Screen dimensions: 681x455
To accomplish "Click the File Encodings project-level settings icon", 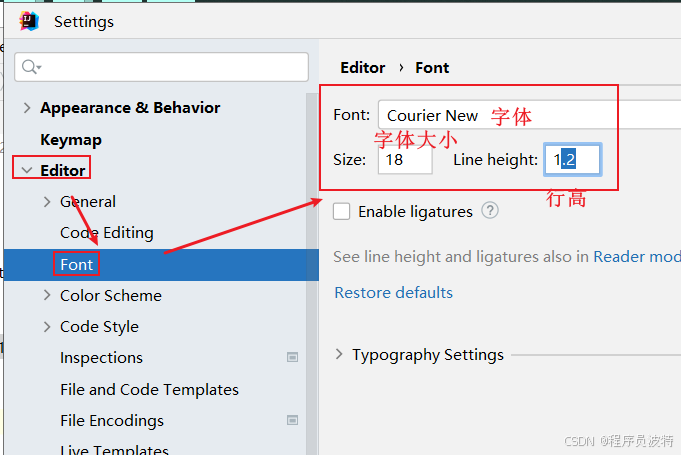I will (x=292, y=420).
